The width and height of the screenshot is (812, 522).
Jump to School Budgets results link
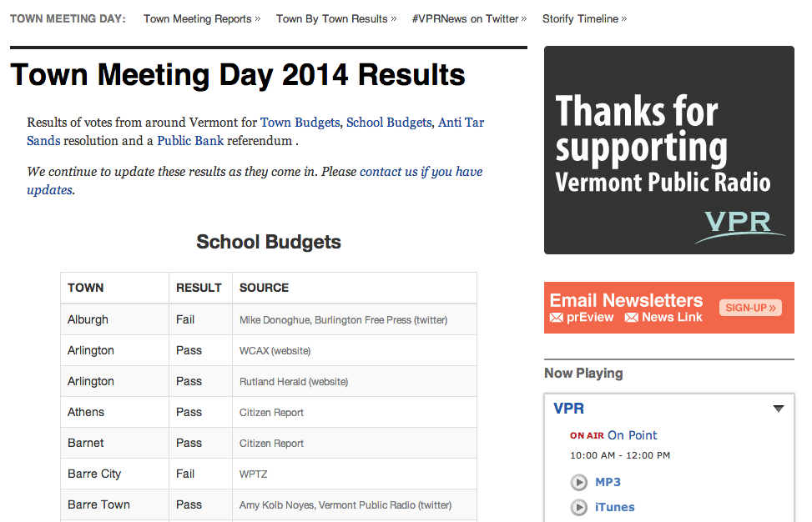[x=388, y=123]
